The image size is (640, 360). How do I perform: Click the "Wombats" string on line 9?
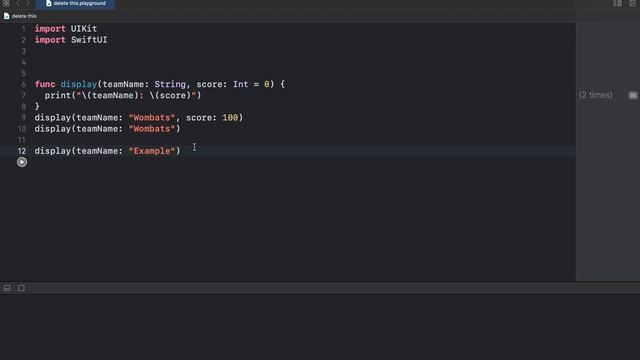point(152,118)
